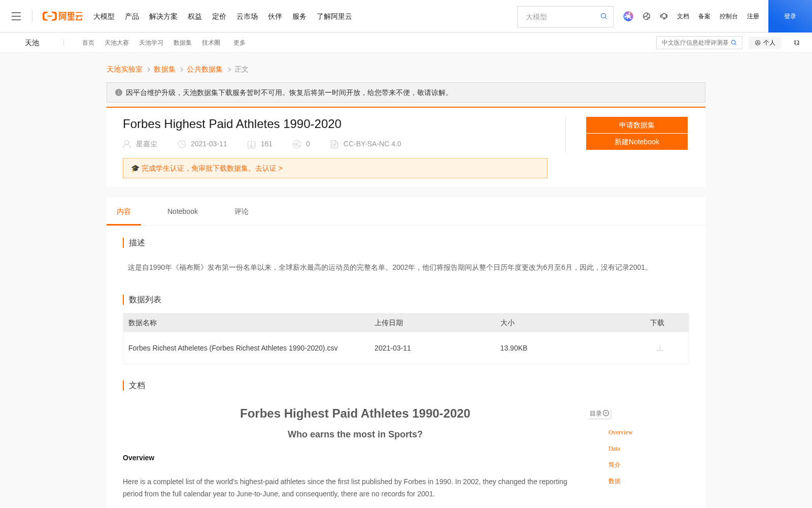Open the colorful AI assistant icon
Screen dimensions: 812x508
(628, 16)
